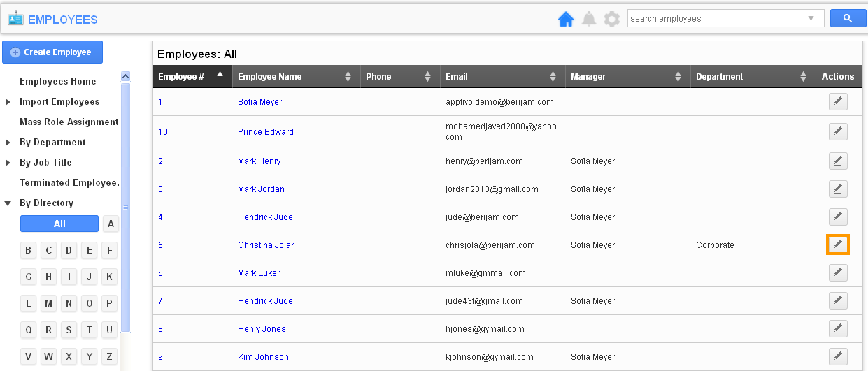Open the settings gear icon
The image size is (868, 371).
(612, 19)
